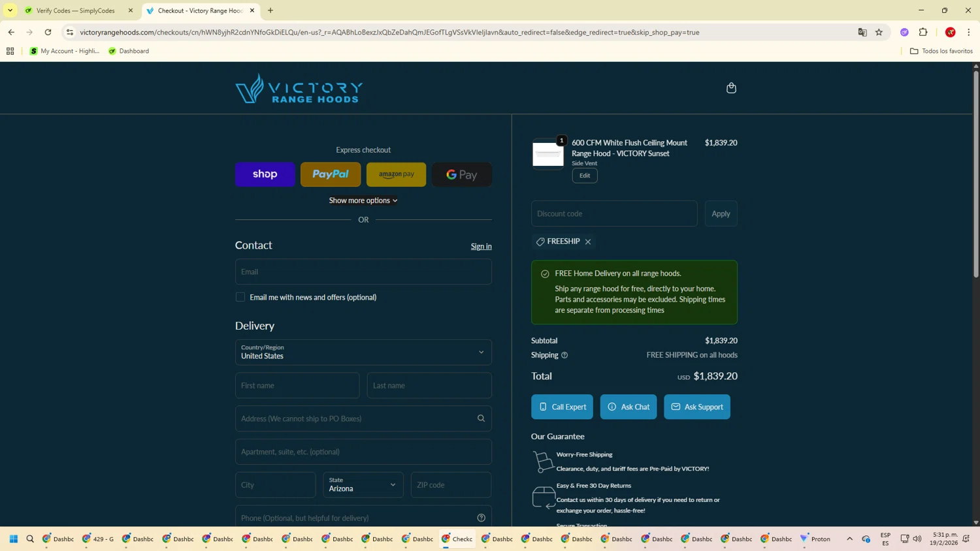Open Chrome three-dot menu
The image size is (980, 551).
(x=969, y=32)
